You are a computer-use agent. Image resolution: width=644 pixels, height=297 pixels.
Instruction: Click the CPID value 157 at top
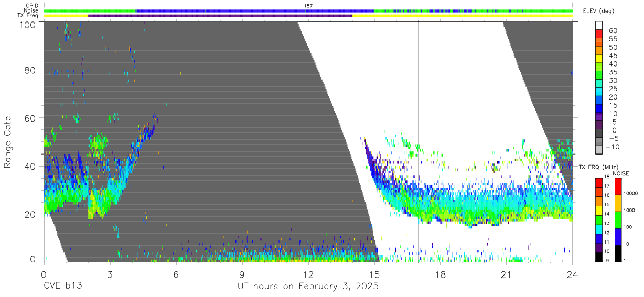[308, 5]
